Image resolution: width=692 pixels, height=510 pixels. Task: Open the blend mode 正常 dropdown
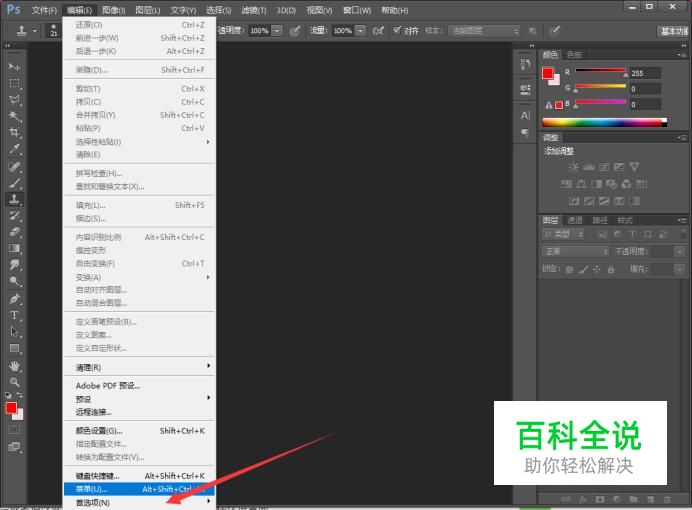point(575,251)
